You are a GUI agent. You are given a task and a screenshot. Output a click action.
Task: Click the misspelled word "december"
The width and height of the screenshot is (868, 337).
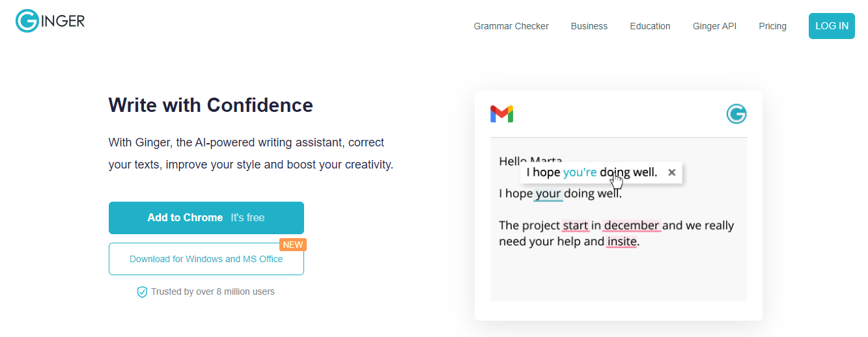(x=632, y=226)
